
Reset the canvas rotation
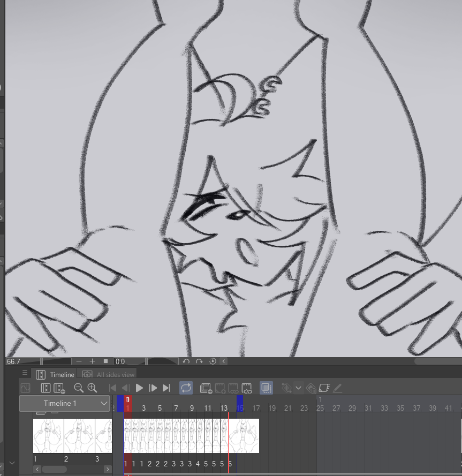click(213, 361)
